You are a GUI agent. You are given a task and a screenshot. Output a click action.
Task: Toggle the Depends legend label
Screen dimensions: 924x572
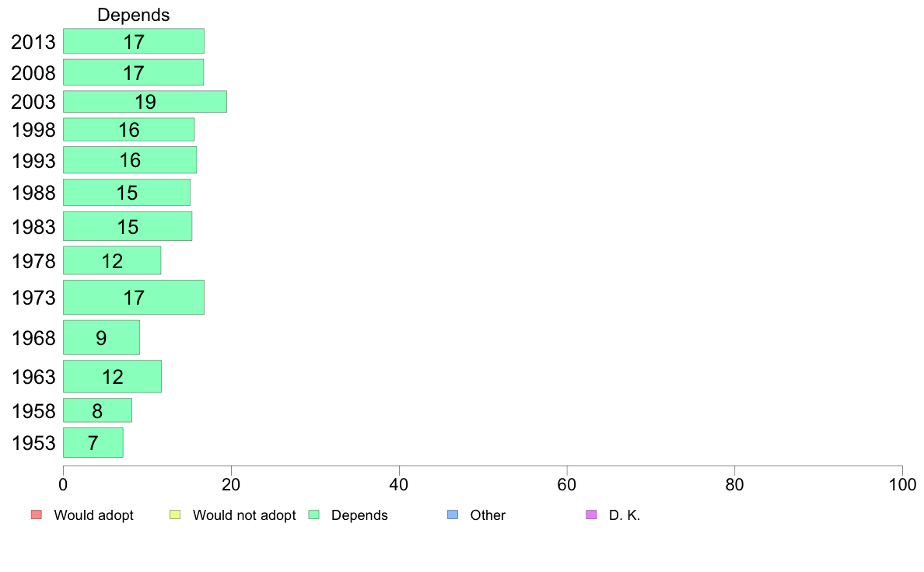pyautogui.click(x=359, y=515)
